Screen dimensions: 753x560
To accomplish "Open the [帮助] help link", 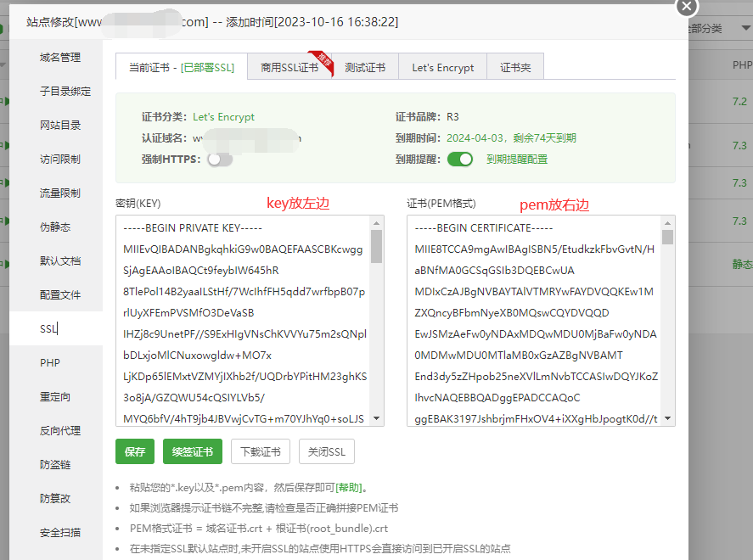I will (x=351, y=488).
